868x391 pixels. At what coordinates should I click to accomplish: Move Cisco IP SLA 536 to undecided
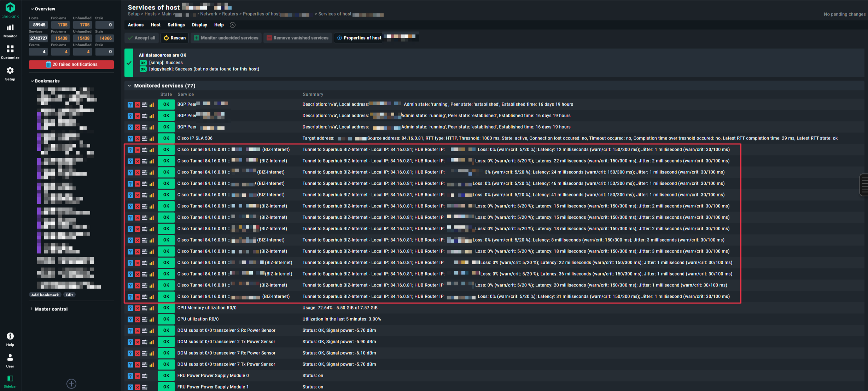click(x=130, y=138)
